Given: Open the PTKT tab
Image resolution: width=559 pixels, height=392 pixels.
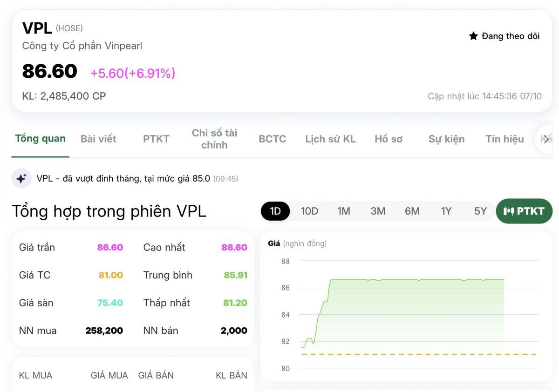Looking at the screenshot, I should (x=156, y=139).
